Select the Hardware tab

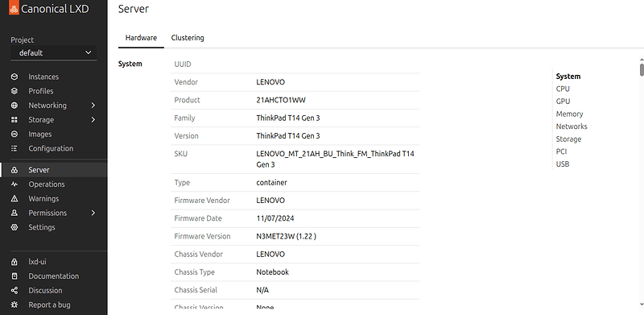pos(141,38)
